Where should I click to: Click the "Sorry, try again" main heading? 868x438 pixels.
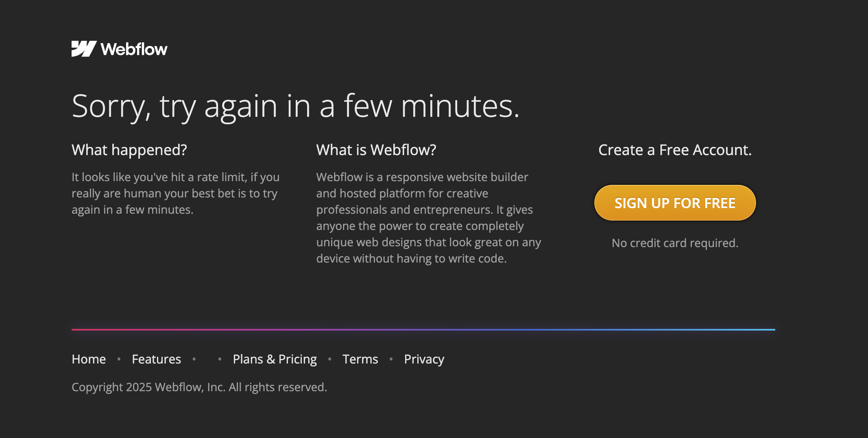point(295,106)
